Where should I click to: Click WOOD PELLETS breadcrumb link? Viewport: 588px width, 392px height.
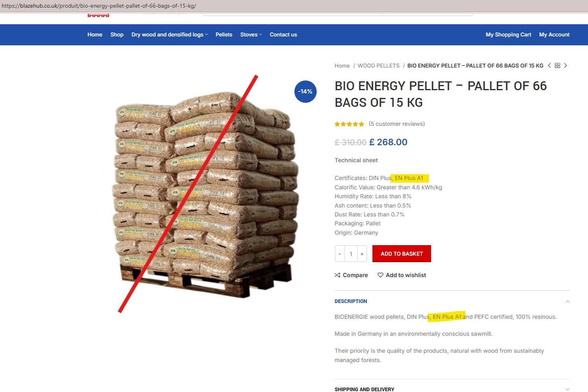click(379, 66)
